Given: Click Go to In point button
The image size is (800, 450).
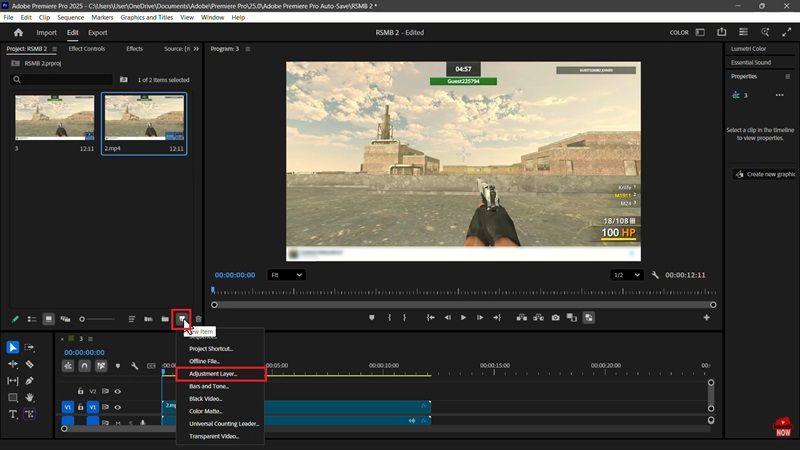Looking at the screenshot, I should [431, 317].
